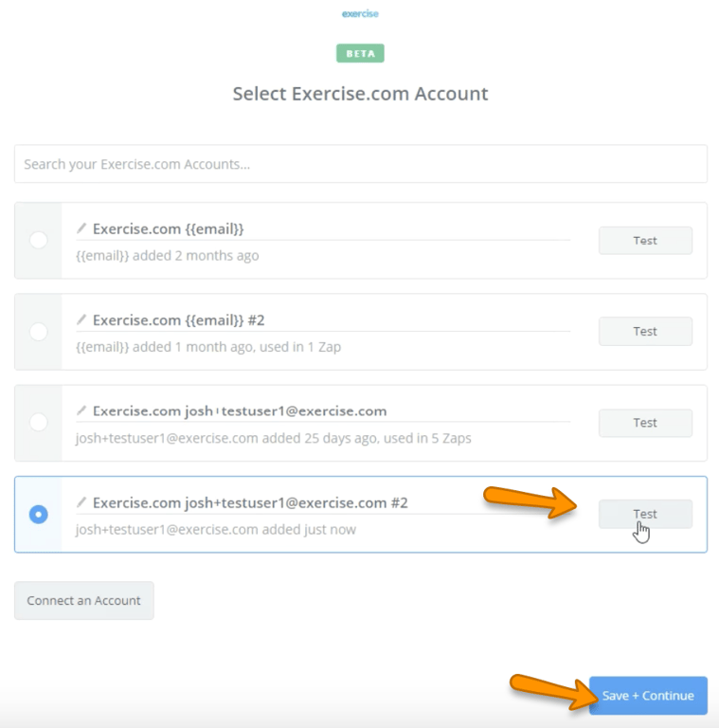Click the Select Exercise.com Account heading
Viewport: 719px width, 728px height.
[x=360, y=94]
